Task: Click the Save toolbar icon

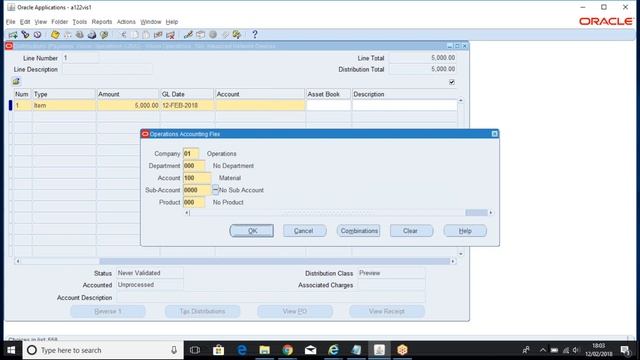Action: point(55,35)
